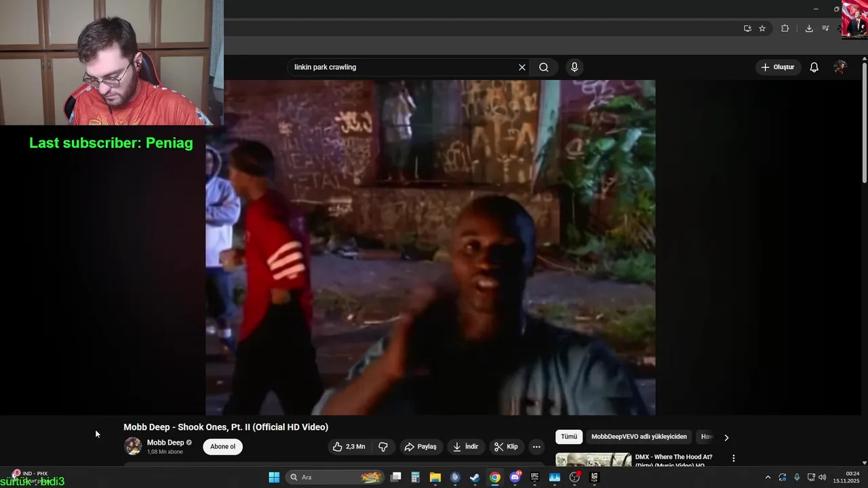
Task: Open the IND - PHX widget in taskbar
Action: (x=31, y=477)
